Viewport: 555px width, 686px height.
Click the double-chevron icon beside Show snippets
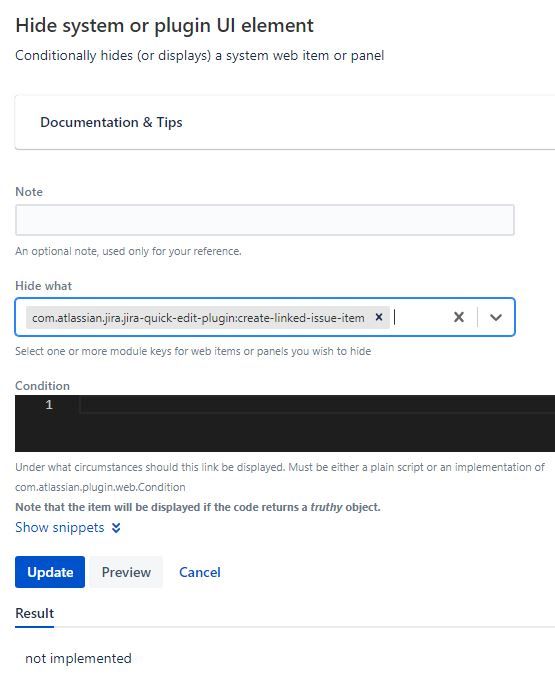pos(116,528)
